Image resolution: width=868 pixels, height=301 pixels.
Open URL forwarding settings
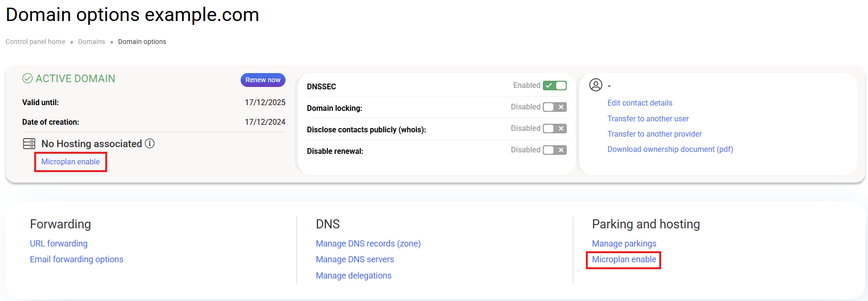(59, 244)
